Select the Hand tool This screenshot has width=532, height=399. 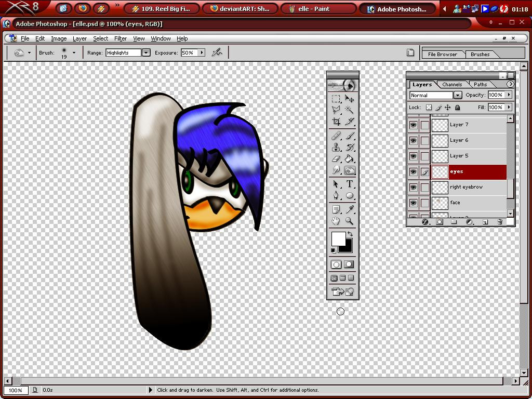coord(336,221)
